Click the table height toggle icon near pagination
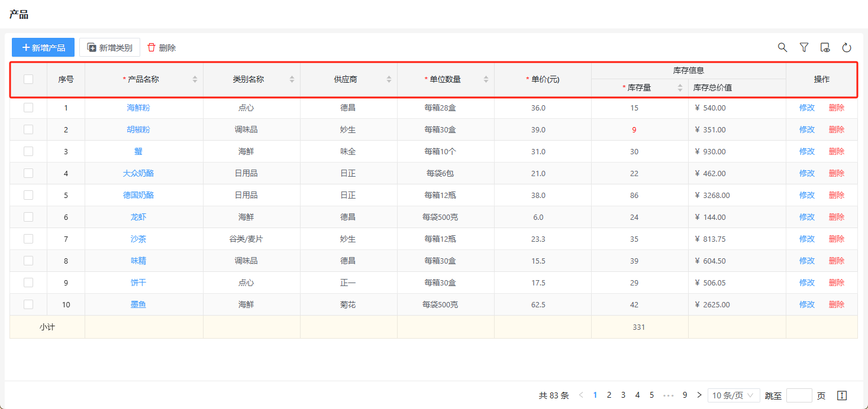 (842, 395)
